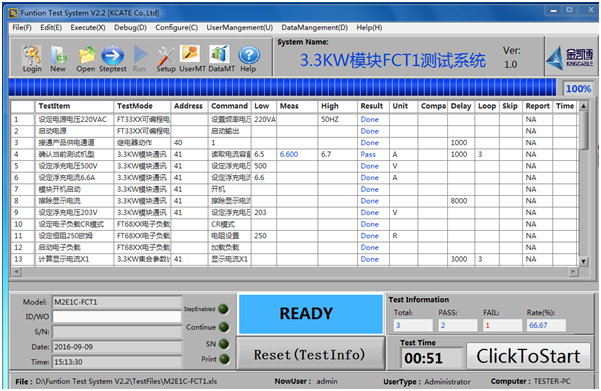Click the Reset (TestInfo) button

pos(310,355)
